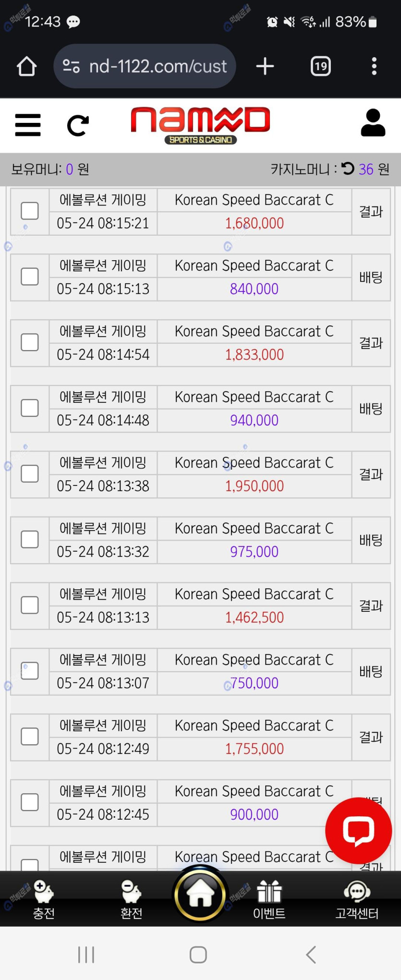
Task: Open the browser home page icon
Action: click(27, 66)
